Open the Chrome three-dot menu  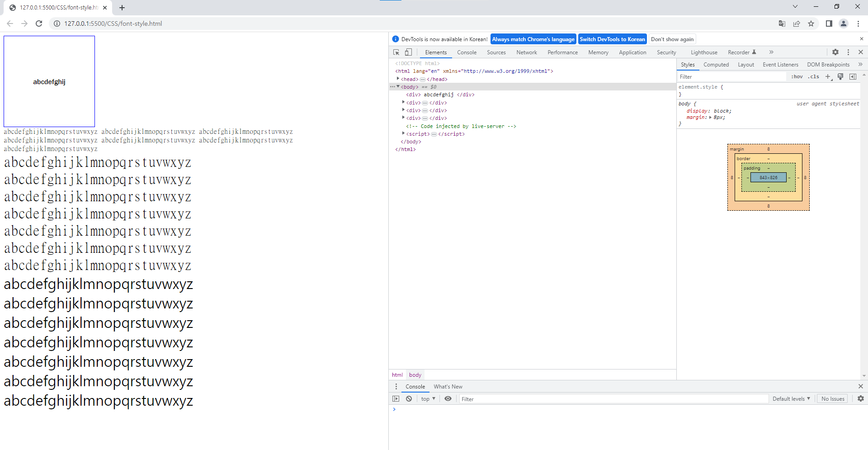coord(858,24)
